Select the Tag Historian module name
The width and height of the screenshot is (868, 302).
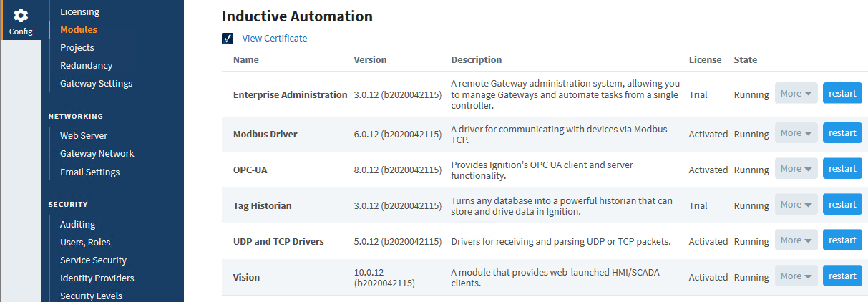pyautogui.click(x=263, y=205)
